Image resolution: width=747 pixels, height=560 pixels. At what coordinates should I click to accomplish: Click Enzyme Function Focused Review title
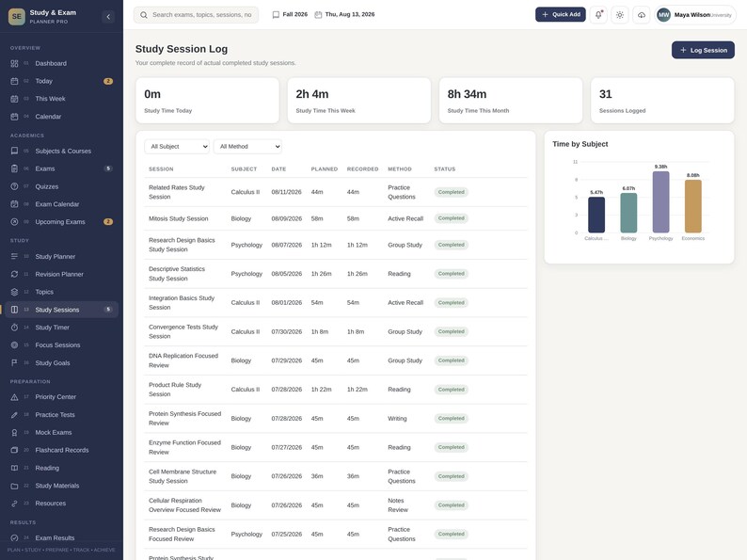[184, 447]
